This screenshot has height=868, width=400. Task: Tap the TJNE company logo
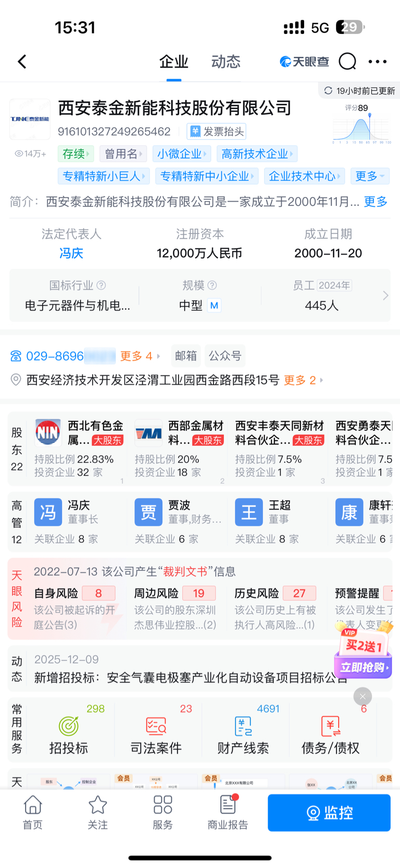point(30,119)
